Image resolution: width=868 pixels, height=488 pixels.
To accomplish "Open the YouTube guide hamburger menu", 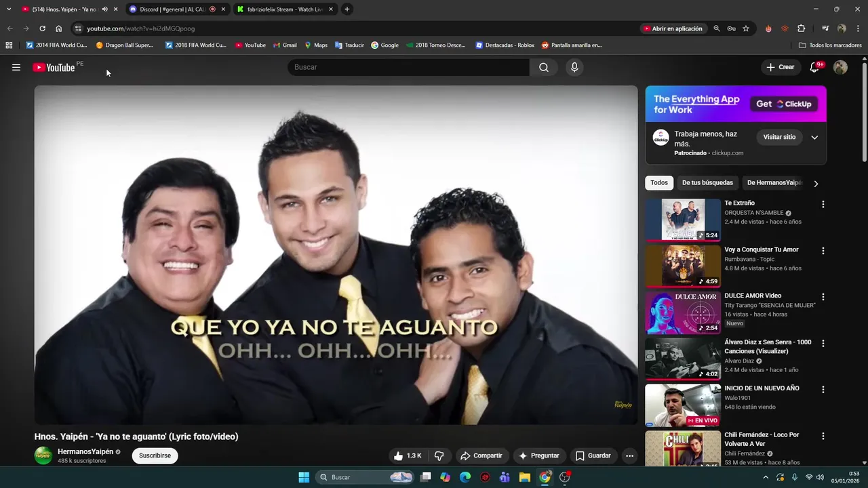I will [x=16, y=67].
